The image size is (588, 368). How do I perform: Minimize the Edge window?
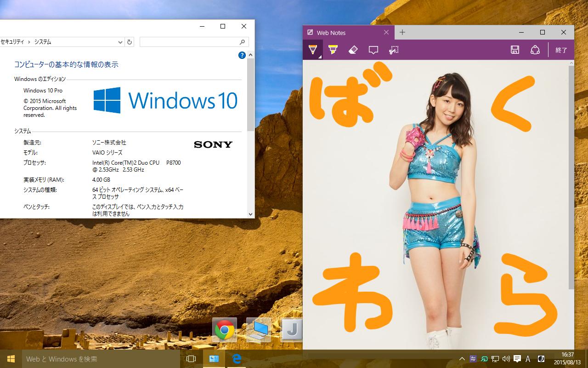pyautogui.click(x=521, y=32)
